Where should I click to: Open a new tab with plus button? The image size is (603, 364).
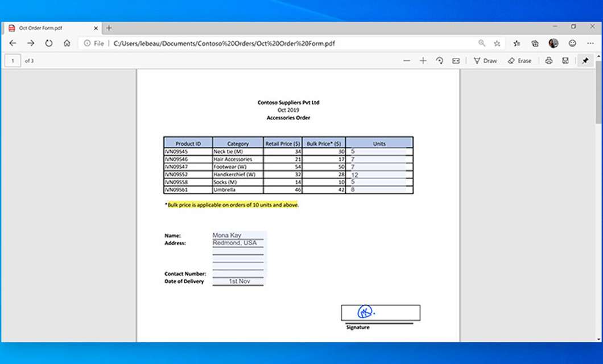[109, 28]
